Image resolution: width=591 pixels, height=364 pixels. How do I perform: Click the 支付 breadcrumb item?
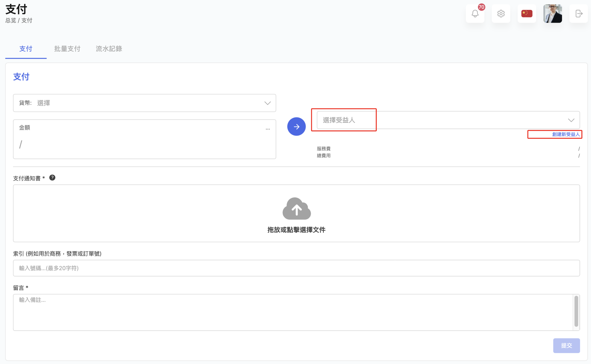click(x=27, y=21)
